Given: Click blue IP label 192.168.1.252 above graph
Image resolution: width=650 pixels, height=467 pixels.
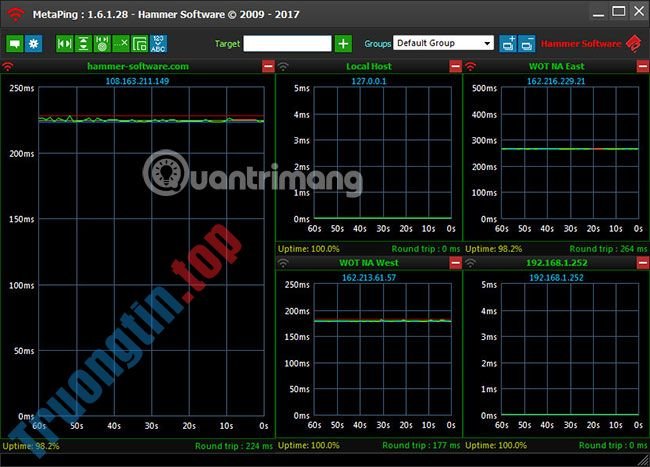Looking at the screenshot, I should (556, 278).
